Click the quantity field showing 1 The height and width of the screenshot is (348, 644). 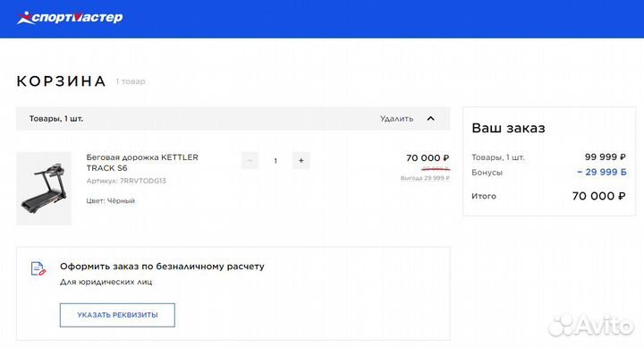(x=275, y=161)
